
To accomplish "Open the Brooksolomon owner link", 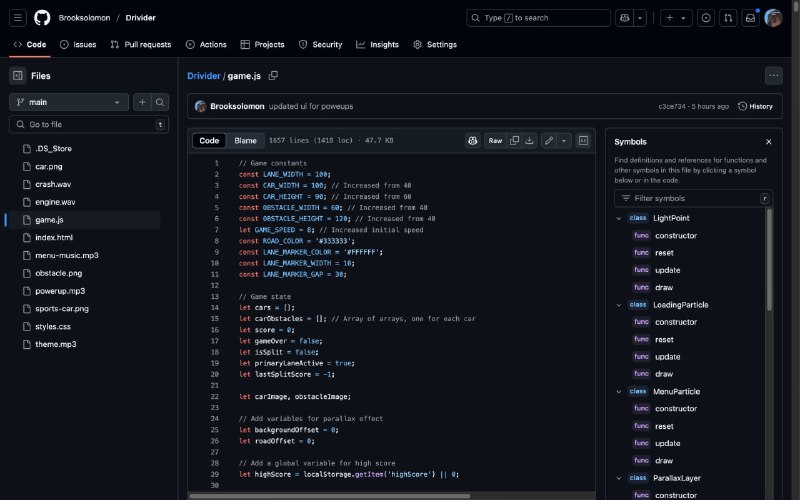I will pyautogui.click(x=84, y=18).
